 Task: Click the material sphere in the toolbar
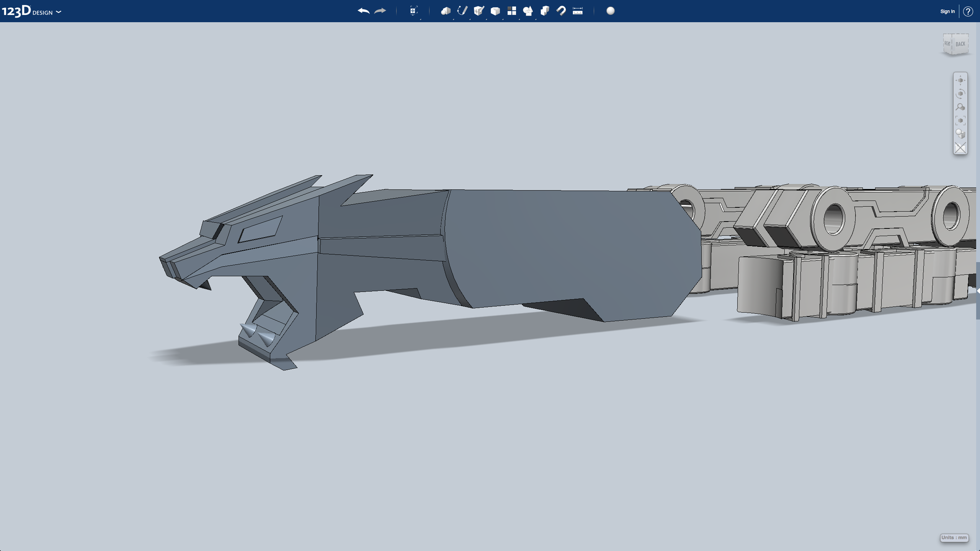pos(609,11)
